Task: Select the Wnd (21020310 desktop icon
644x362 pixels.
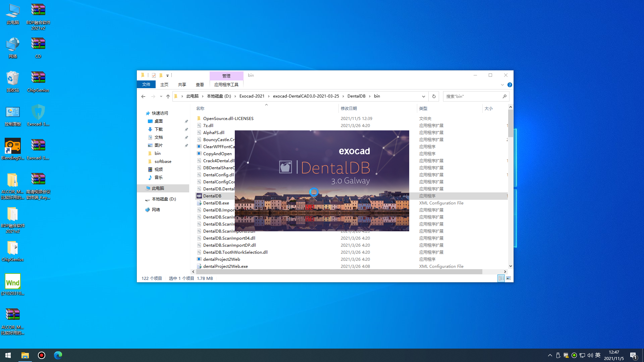Action: 13,285
